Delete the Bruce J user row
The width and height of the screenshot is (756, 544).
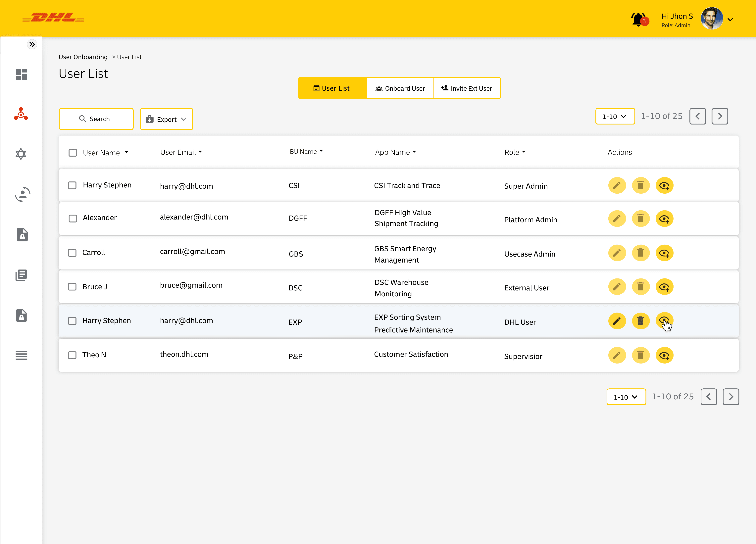(641, 287)
